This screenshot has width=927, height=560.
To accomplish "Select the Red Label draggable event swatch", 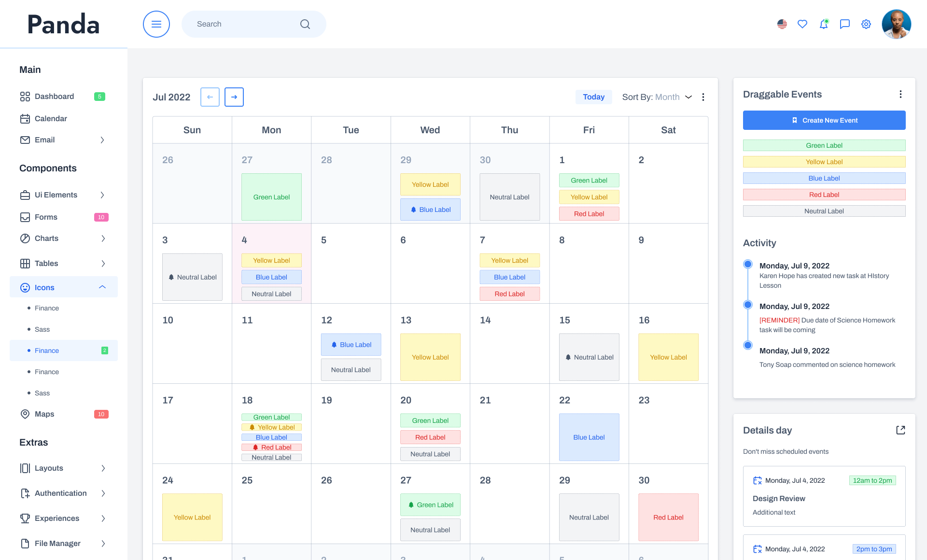I will click(824, 195).
